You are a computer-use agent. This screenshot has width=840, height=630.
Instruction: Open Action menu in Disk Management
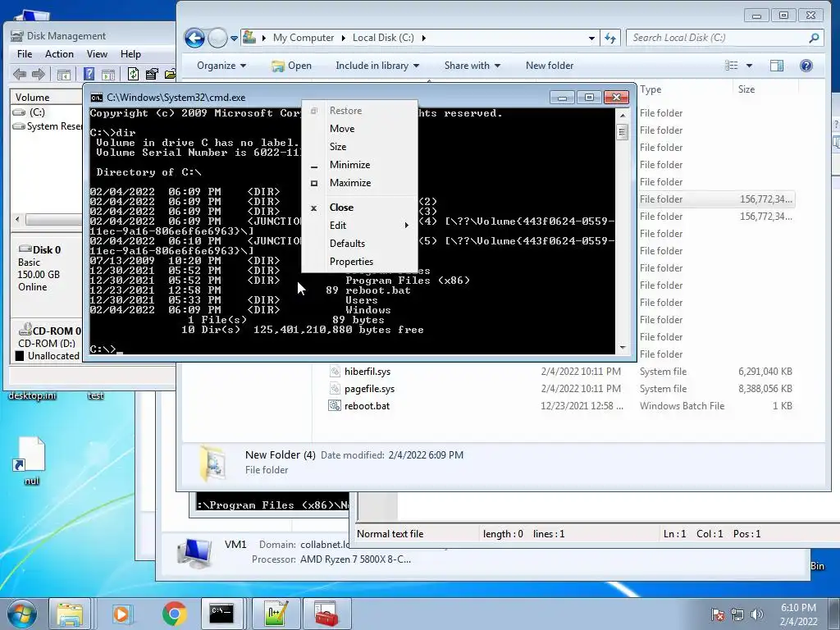(59, 54)
